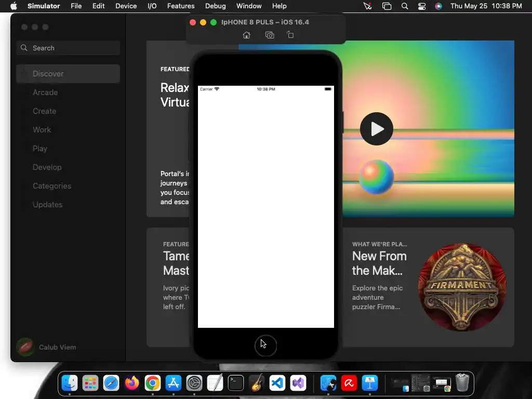This screenshot has height=399, width=532.
Task: Launch Safari from the Dock
Action: pos(111,383)
